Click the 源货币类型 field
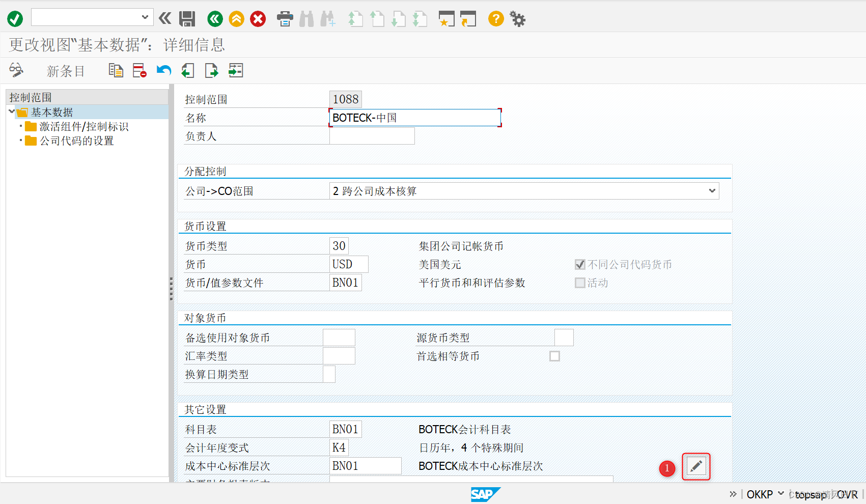 564,338
